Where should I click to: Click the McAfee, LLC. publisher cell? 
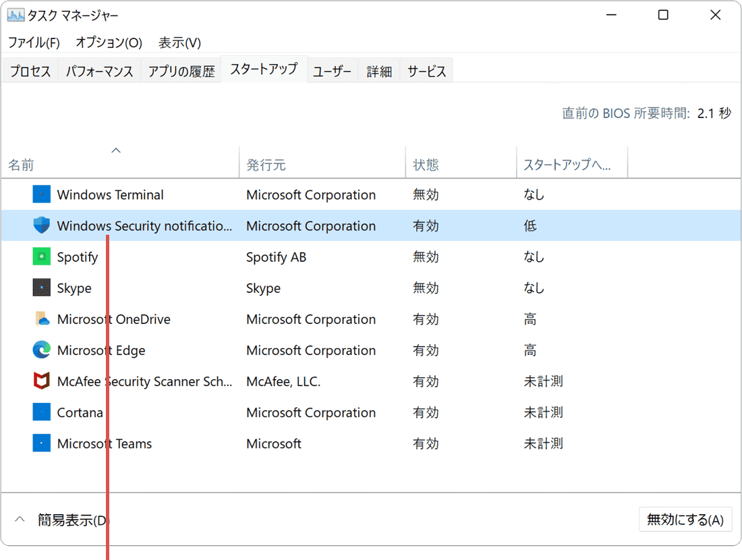coord(283,381)
